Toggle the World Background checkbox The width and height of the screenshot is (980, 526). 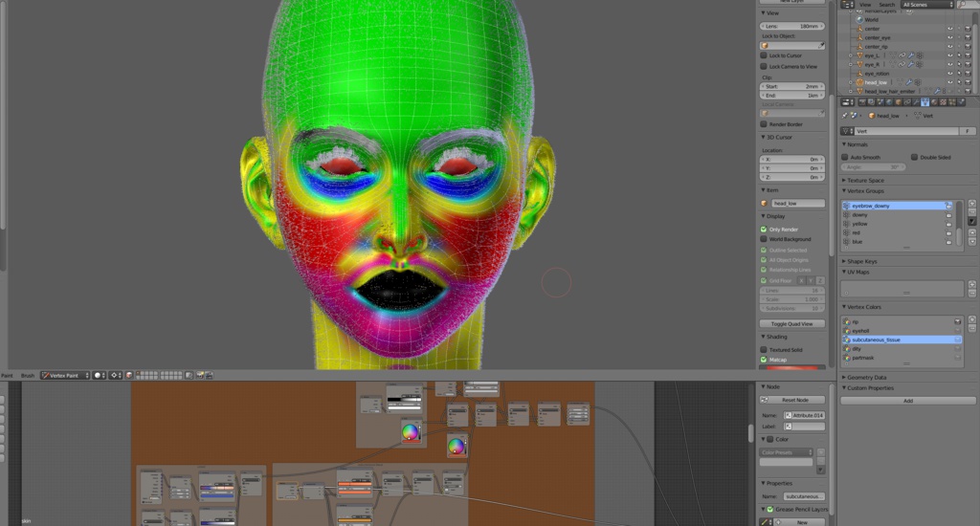(x=763, y=239)
